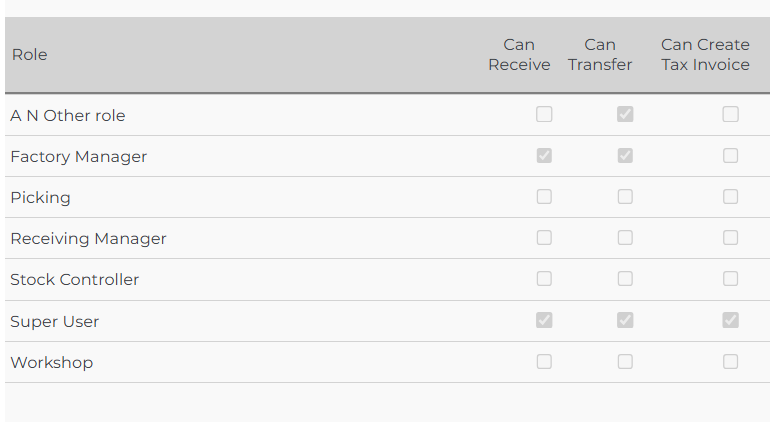Uncheck Can Transfer for A N Other role
The height and width of the screenshot is (422, 770).
click(625, 115)
